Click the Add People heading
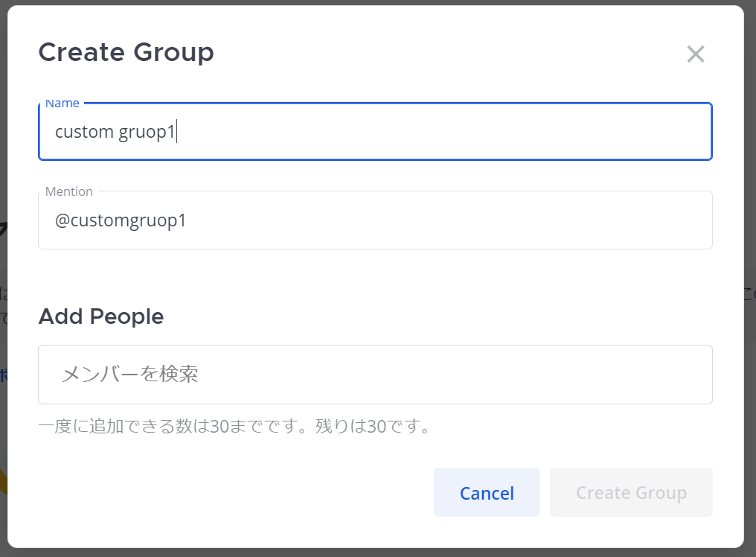This screenshot has height=557, width=756. point(101,316)
